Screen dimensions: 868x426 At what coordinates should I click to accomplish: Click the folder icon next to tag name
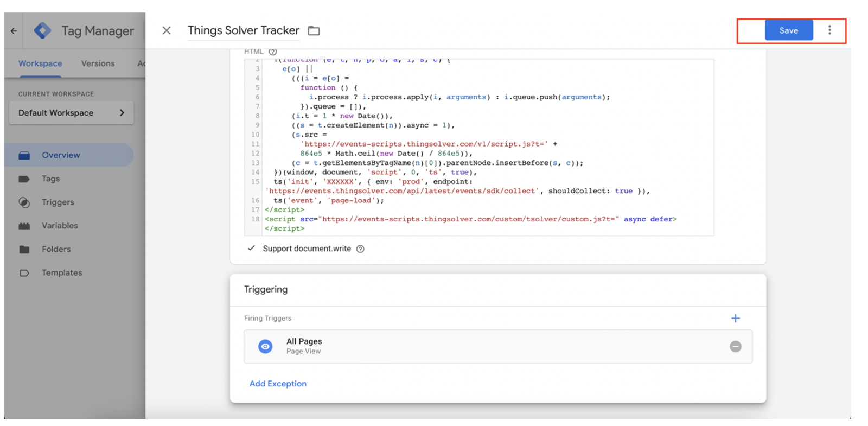314,31
